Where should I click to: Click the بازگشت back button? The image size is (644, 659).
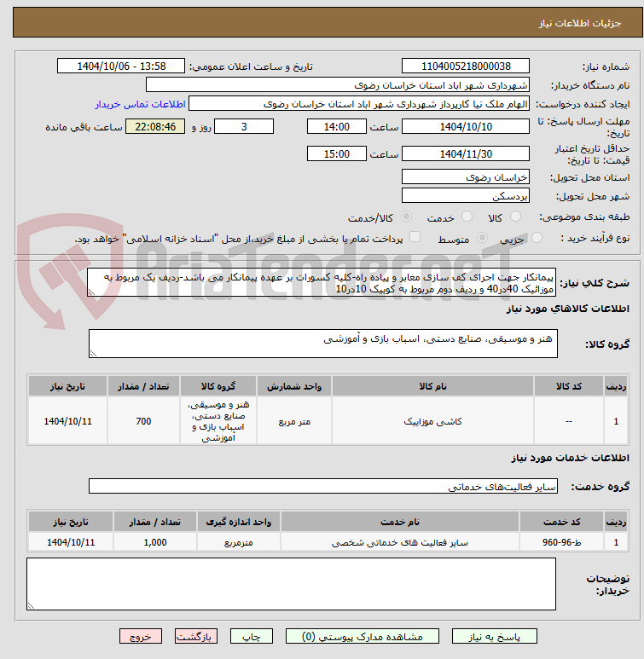click(196, 636)
